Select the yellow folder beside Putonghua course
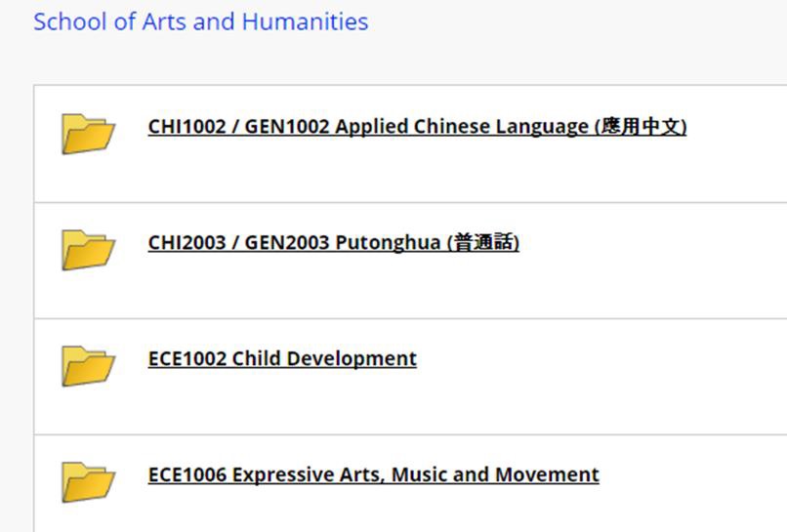Viewport: 787px width, 532px height. [88, 250]
